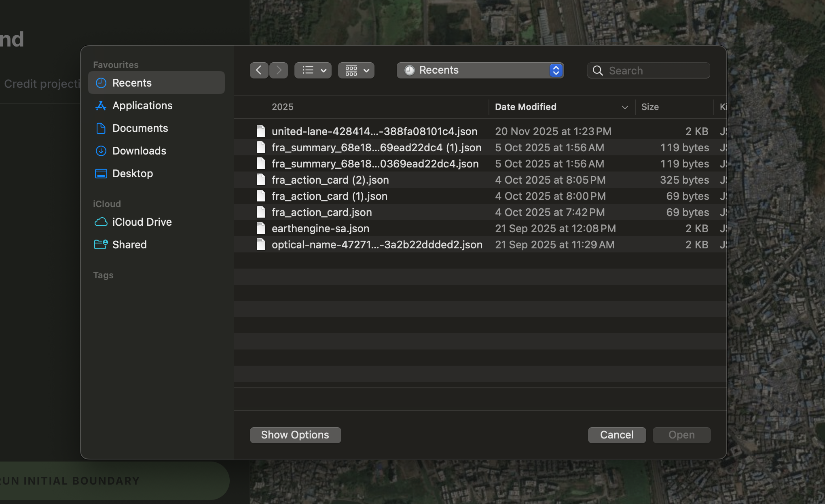
Task: Click file icon of fra_action_card.json
Action: 261,212
